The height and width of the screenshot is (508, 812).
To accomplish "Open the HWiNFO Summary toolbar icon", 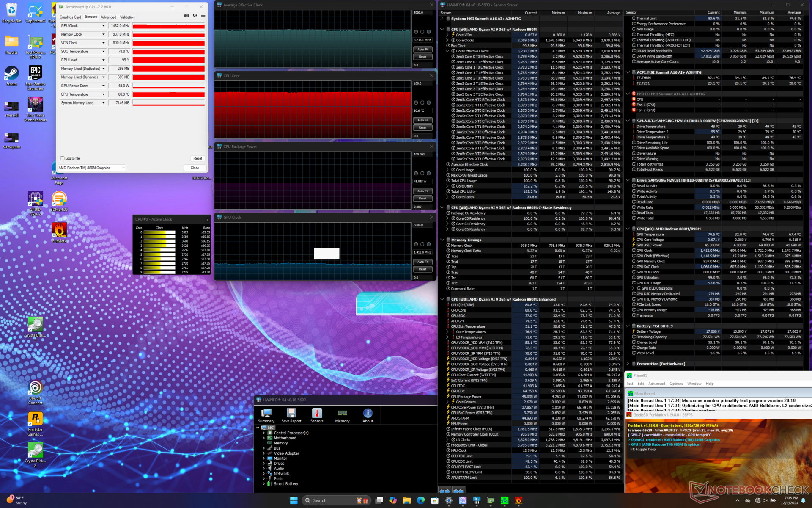I will pyautogui.click(x=266, y=416).
